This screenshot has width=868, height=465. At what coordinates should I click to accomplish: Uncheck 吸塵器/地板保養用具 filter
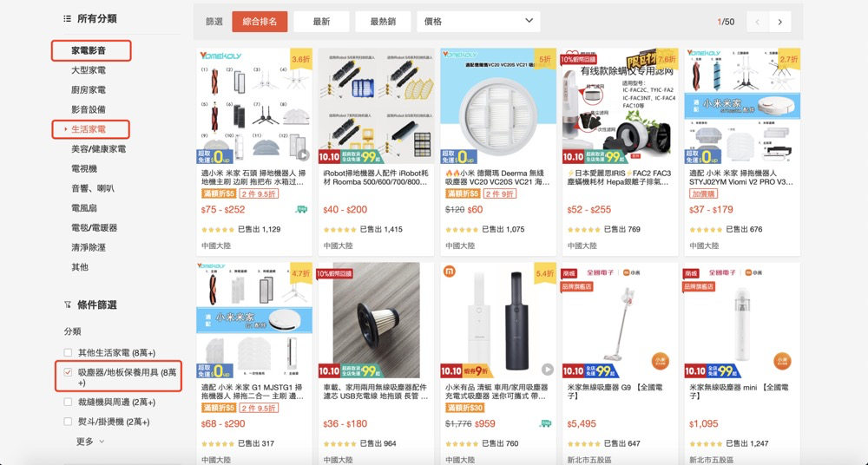pos(68,372)
